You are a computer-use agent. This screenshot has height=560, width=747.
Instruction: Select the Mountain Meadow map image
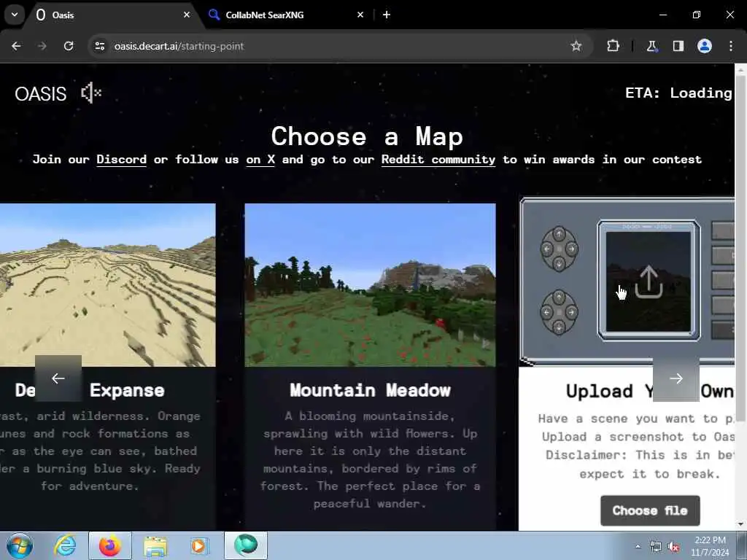370,285
